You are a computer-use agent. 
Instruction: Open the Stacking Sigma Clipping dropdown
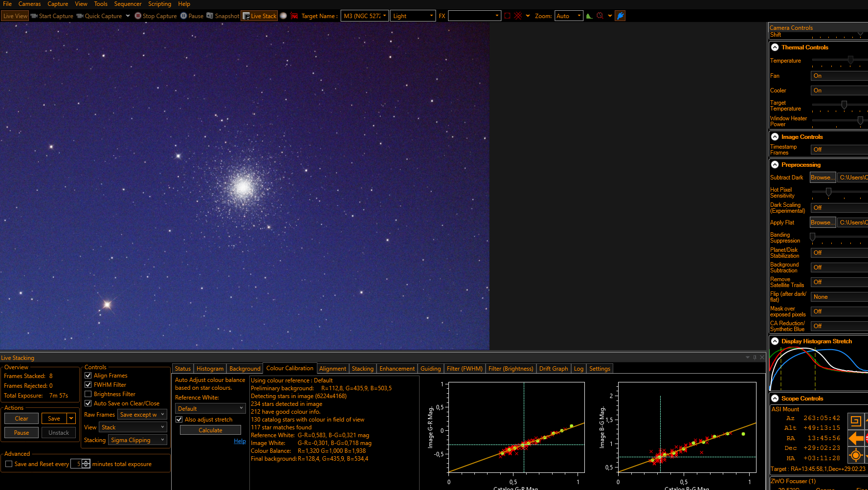[x=138, y=440]
